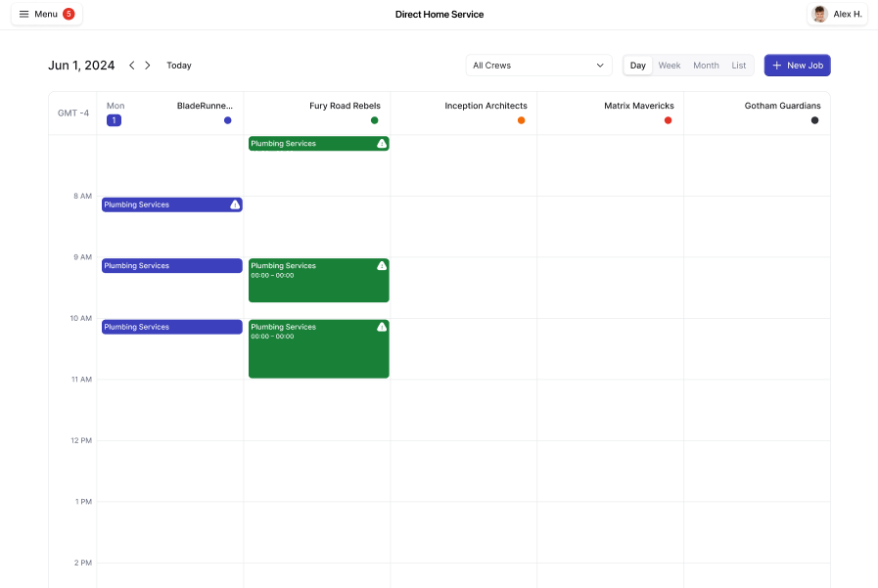Click the red notification badge on Menu

[x=69, y=14]
